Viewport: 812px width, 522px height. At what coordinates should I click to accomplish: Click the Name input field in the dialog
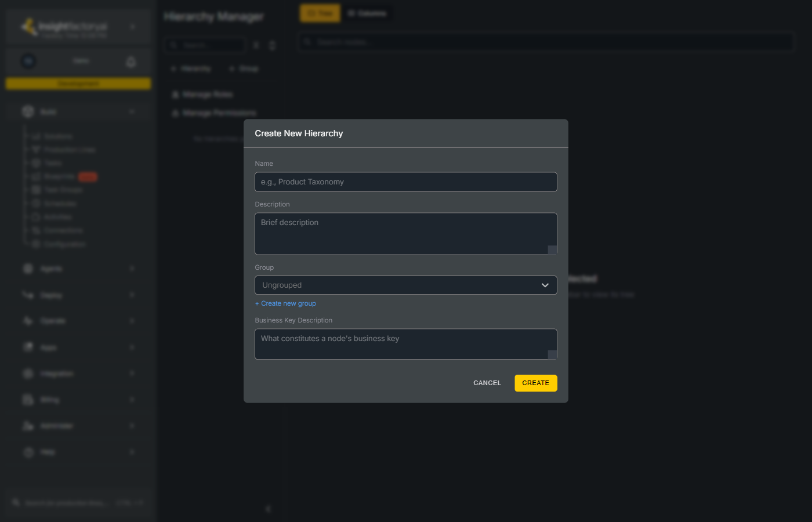pos(405,182)
